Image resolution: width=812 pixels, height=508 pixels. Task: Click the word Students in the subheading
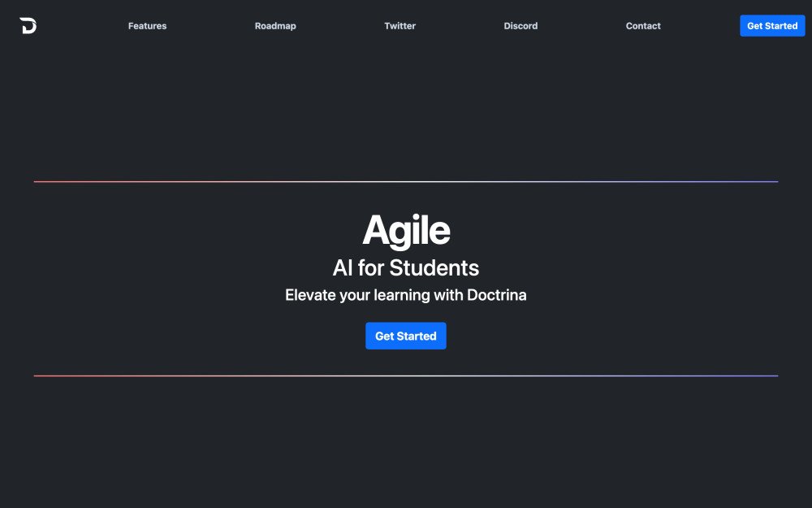point(434,267)
